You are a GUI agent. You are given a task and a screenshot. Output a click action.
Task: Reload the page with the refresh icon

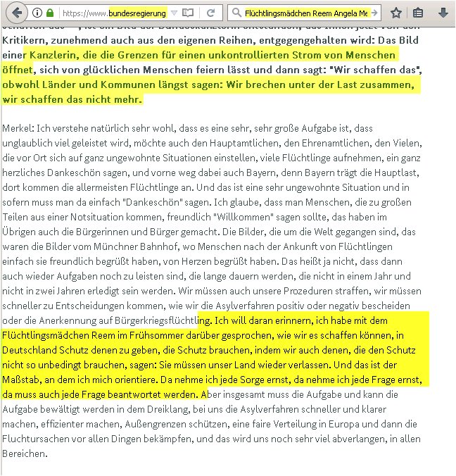210,13
